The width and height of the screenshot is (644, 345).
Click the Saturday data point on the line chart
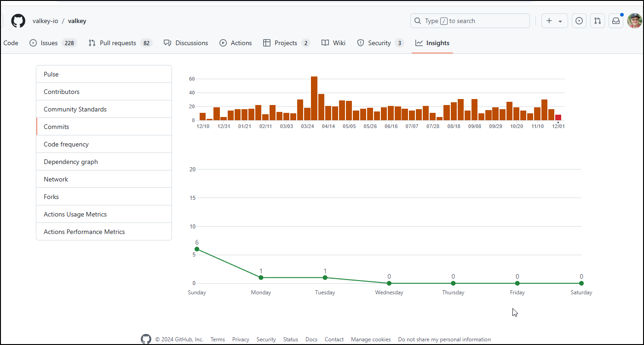pos(581,283)
